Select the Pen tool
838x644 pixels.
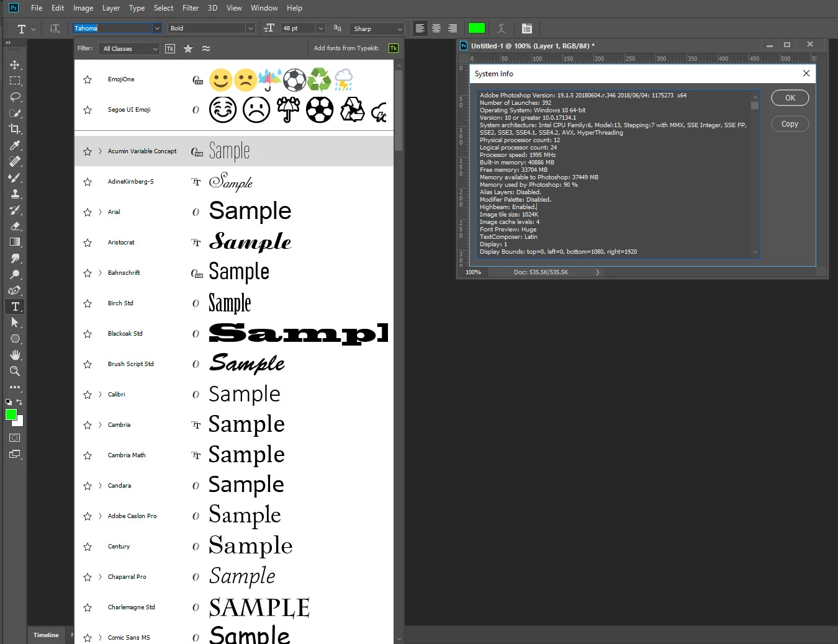click(15, 290)
